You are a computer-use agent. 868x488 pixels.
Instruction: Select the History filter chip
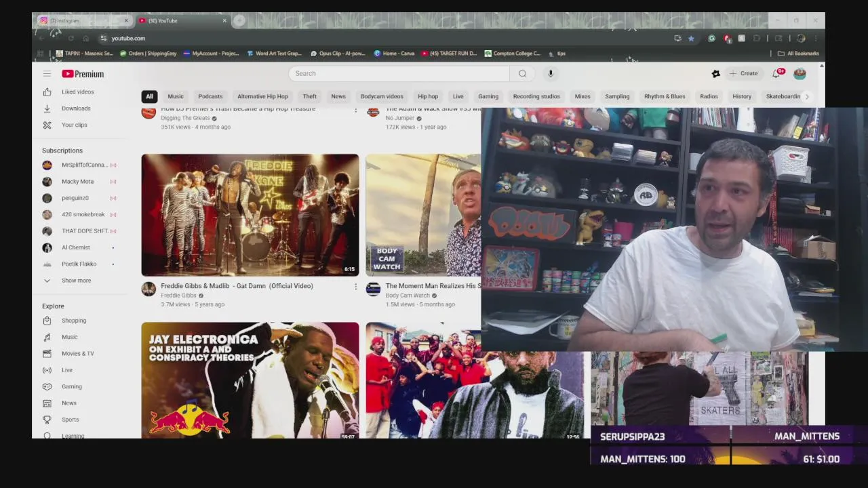742,96
